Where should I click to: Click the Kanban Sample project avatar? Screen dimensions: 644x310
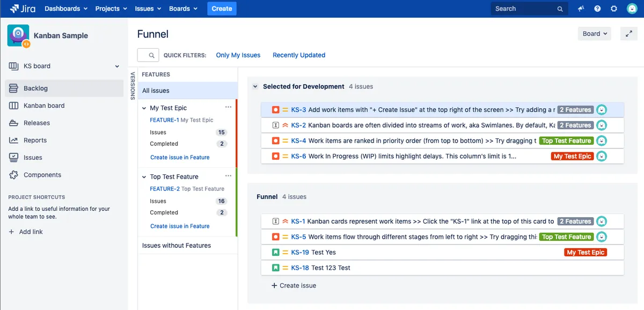pos(18,35)
